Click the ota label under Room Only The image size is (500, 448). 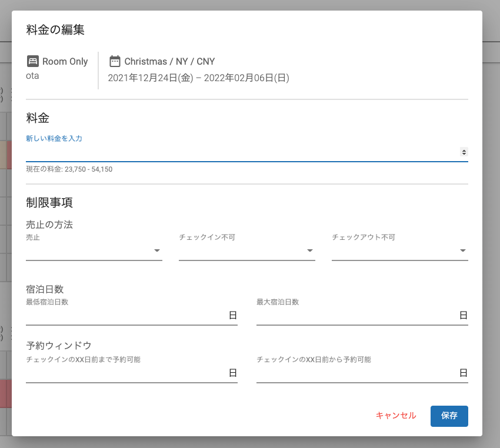32,76
